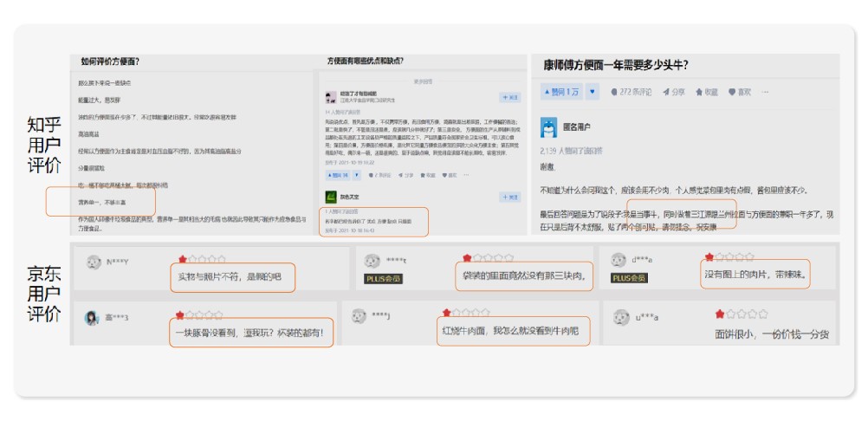The width and height of the screenshot is (868, 421).
Task: Click the 灰色天空 username
Action: 350,197
